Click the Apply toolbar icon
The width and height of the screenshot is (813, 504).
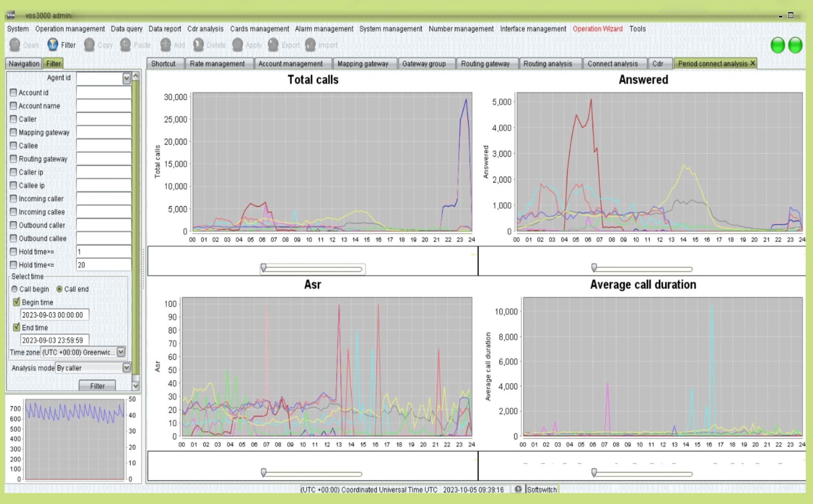pyautogui.click(x=237, y=45)
